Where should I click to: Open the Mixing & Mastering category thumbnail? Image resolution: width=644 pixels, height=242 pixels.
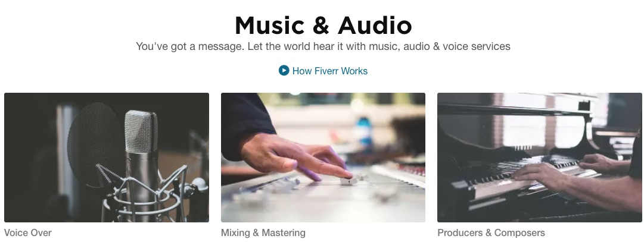(x=323, y=158)
